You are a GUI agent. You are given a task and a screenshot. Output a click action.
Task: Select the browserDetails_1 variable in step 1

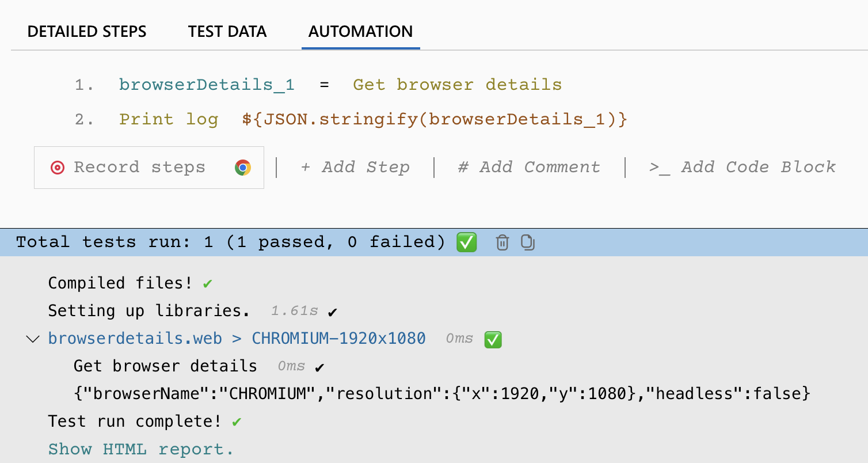click(x=207, y=85)
